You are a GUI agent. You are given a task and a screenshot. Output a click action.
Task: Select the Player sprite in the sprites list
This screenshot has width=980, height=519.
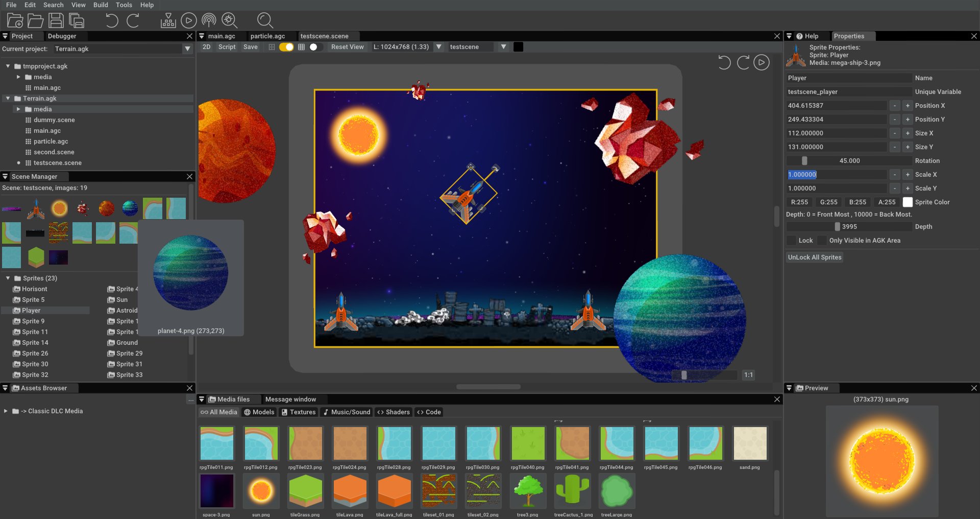(32, 310)
